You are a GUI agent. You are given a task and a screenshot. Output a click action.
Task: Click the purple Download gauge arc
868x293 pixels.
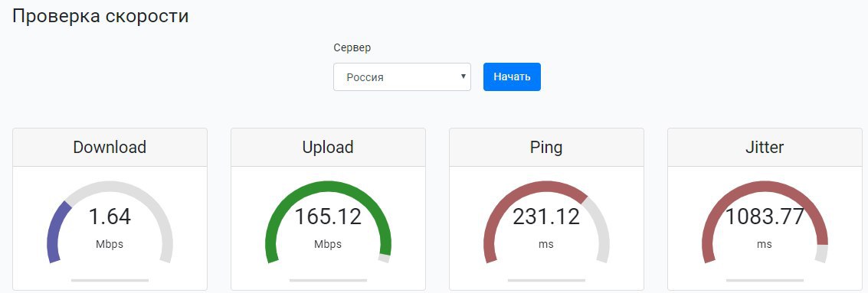coord(54,230)
